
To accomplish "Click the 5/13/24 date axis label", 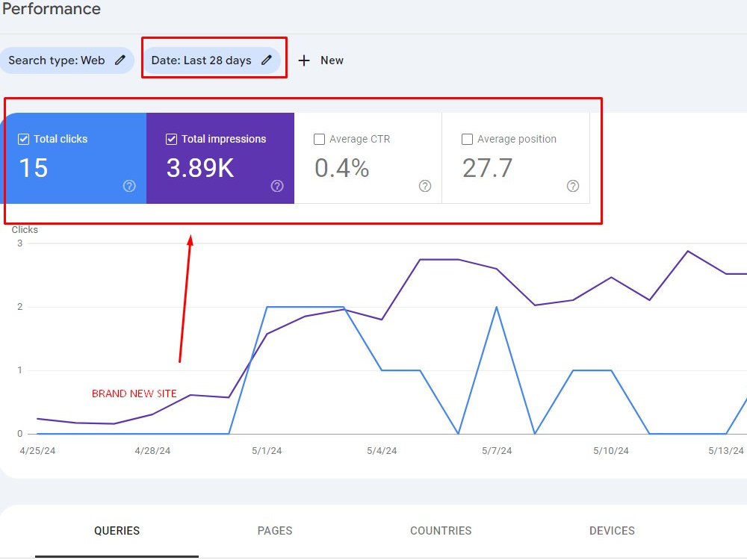I will [x=725, y=450].
